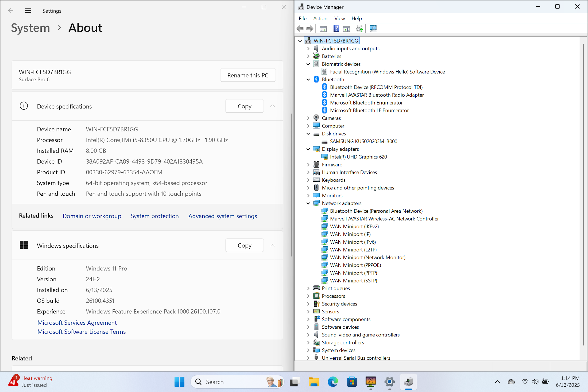This screenshot has height=392, width=588.
Task: Collapse the Windows specifications section
Action: (x=272, y=245)
